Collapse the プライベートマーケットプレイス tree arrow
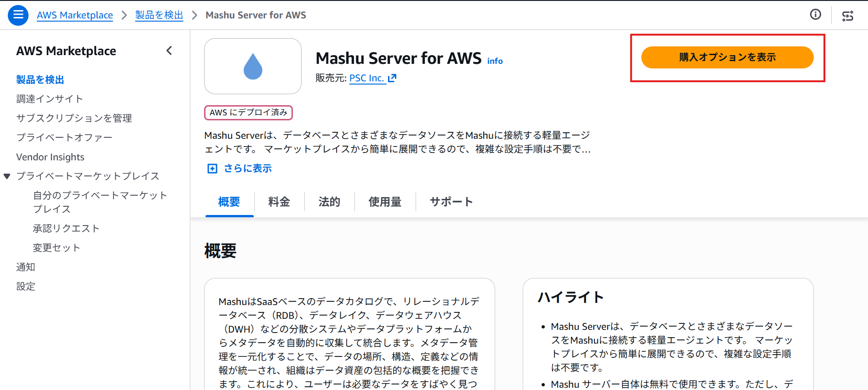Viewport: 868px width, 390px height. pyautogui.click(x=7, y=176)
